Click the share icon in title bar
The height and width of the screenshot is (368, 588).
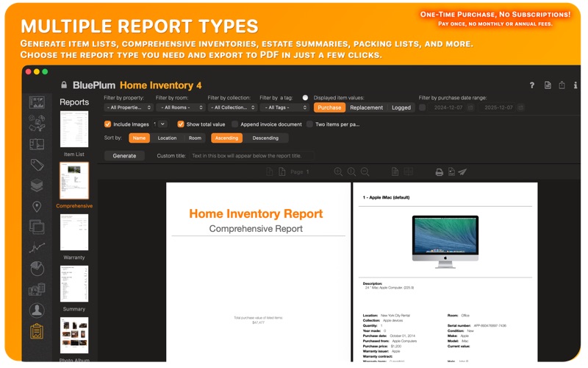click(x=562, y=85)
